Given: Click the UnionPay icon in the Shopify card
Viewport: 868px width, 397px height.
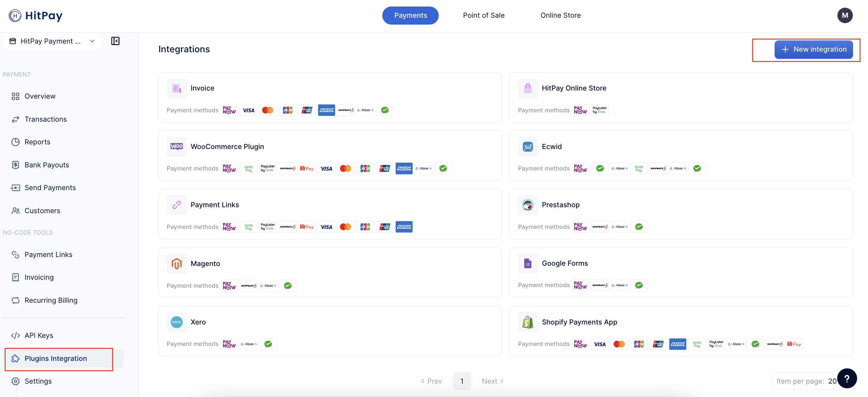Looking at the screenshot, I should (658, 344).
